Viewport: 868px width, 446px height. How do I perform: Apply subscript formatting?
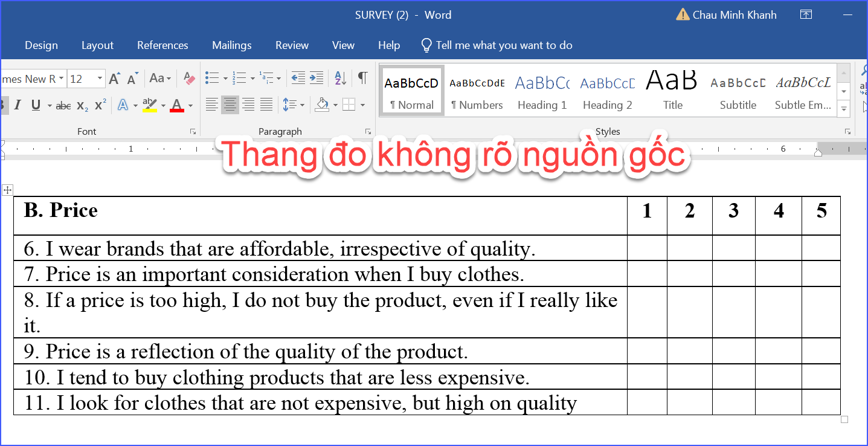83,106
